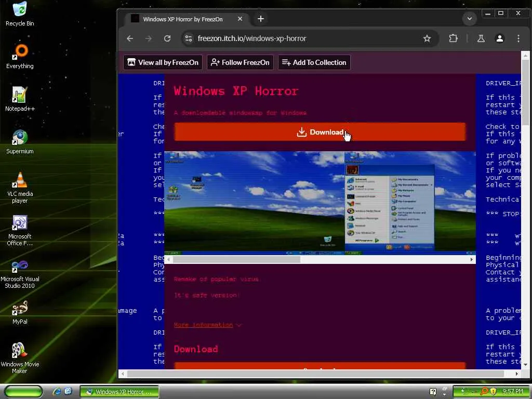The width and height of the screenshot is (532, 399).
Task: Click the help question mark tray icon
Action: pyautogui.click(x=433, y=392)
